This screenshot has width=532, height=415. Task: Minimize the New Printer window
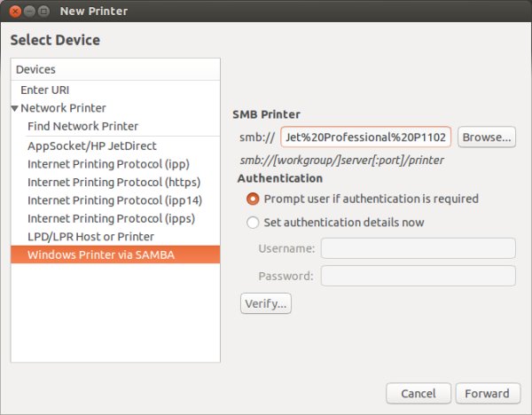tap(29, 12)
